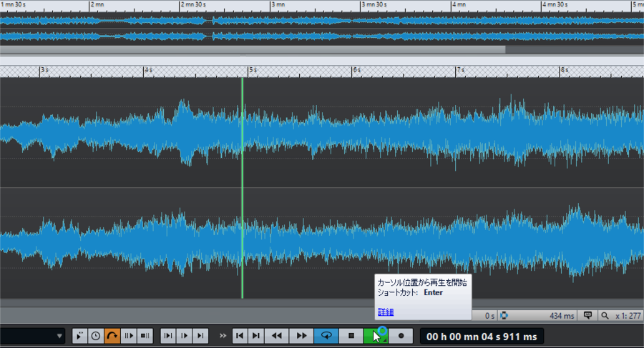The image size is (644, 348).
Task: Toggle the post-roll playback button
Action: pyautogui.click(x=145, y=336)
